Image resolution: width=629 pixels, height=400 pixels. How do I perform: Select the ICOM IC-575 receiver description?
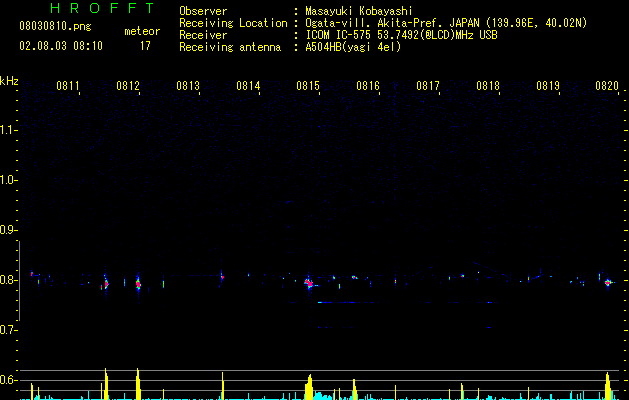coord(401,35)
